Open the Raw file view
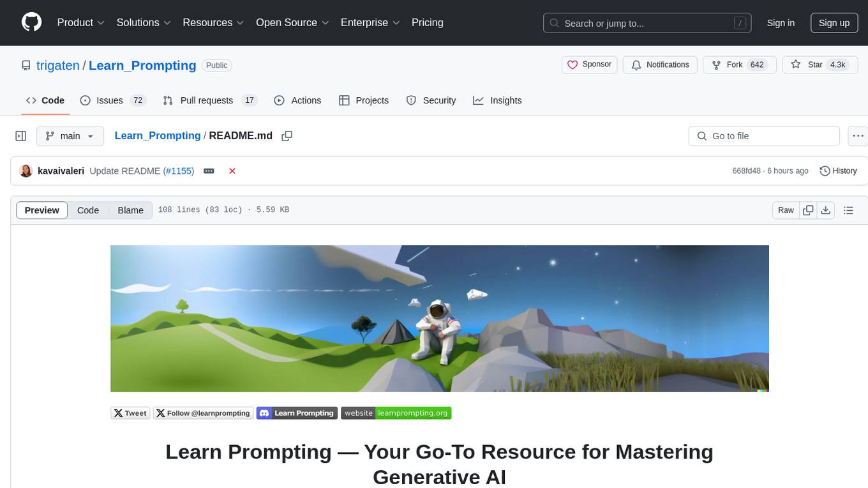 [x=786, y=210]
